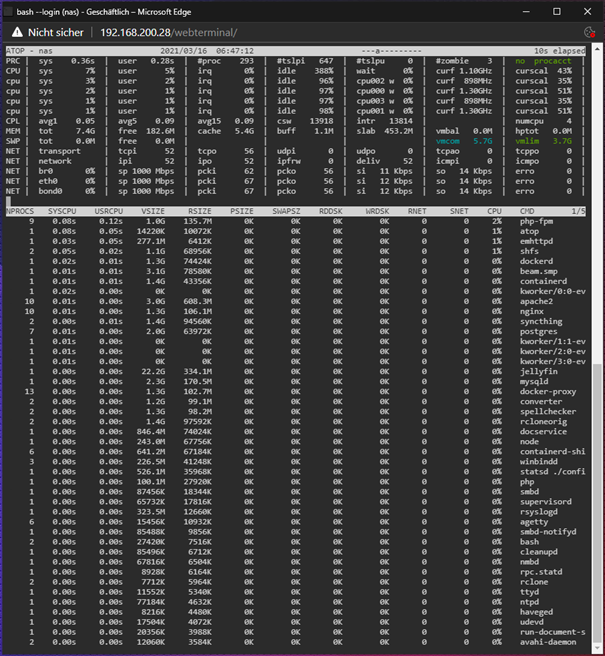Click the bond0 network interface label
The image size is (605, 656).
tap(50, 191)
